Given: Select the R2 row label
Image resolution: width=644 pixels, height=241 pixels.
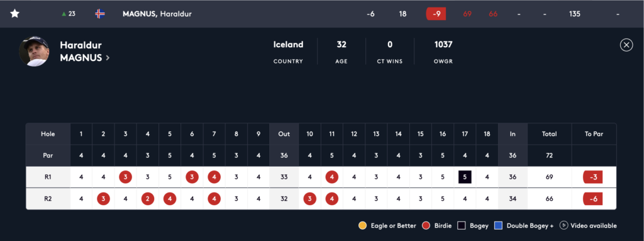Looking at the screenshot, I should click(x=48, y=199).
